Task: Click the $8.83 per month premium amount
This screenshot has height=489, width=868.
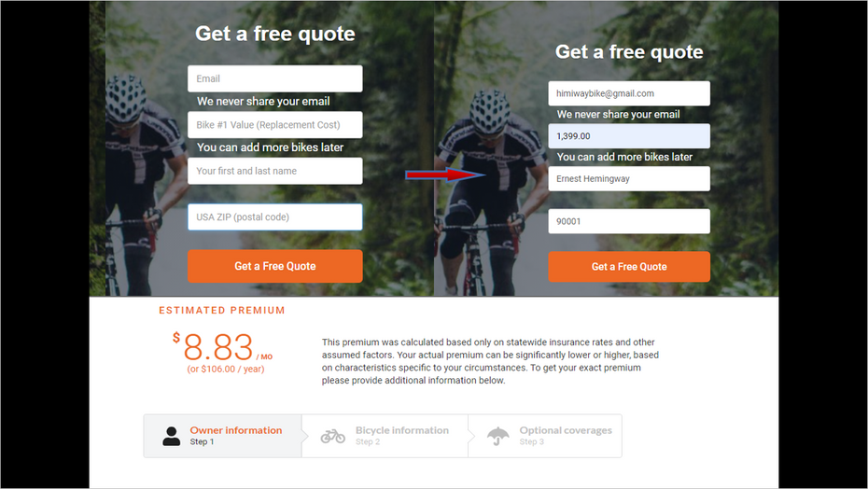Action: tap(222, 347)
